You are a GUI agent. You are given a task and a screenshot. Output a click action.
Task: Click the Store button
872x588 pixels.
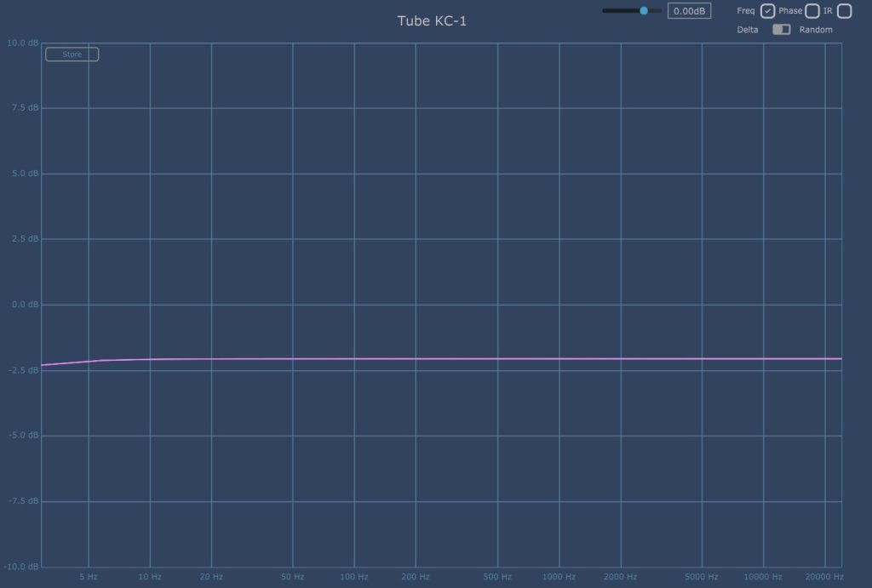pyautogui.click(x=72, y=54)
